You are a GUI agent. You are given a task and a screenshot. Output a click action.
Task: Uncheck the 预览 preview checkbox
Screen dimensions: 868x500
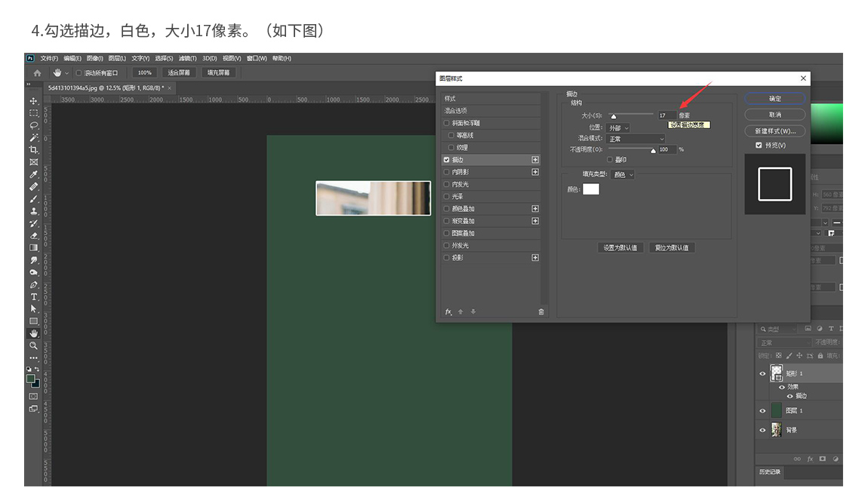pos(759,146)
